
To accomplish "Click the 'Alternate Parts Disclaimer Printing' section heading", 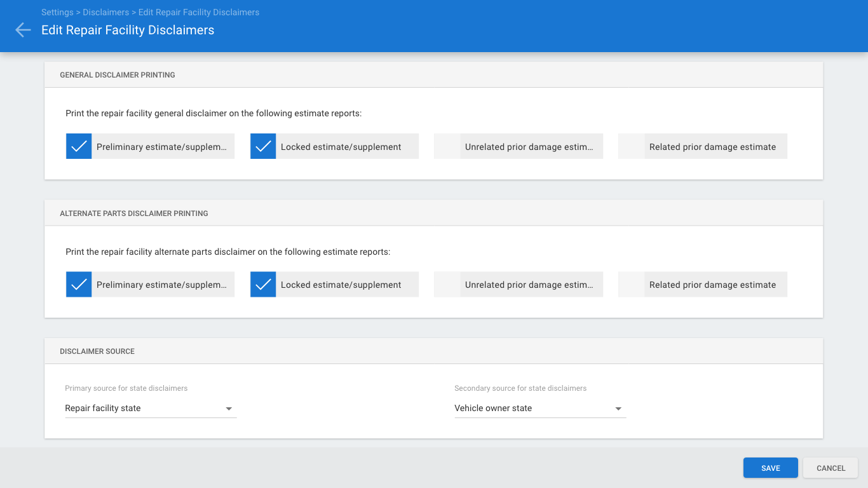I will point(134,213).
